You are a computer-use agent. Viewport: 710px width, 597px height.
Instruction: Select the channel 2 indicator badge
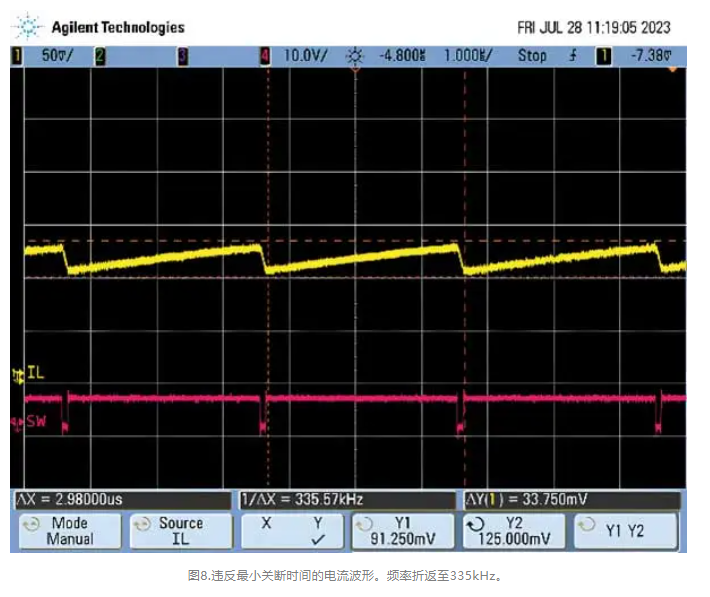(100, 56)
